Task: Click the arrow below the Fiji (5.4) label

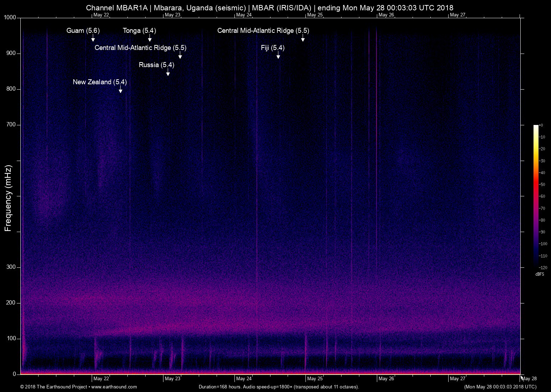Action: [x=278, y=55]
